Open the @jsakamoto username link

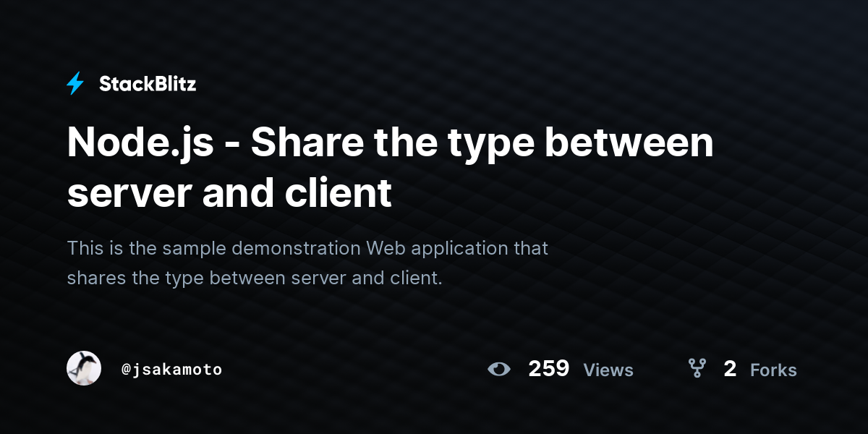pyautogui.click(x=172, y=370)
